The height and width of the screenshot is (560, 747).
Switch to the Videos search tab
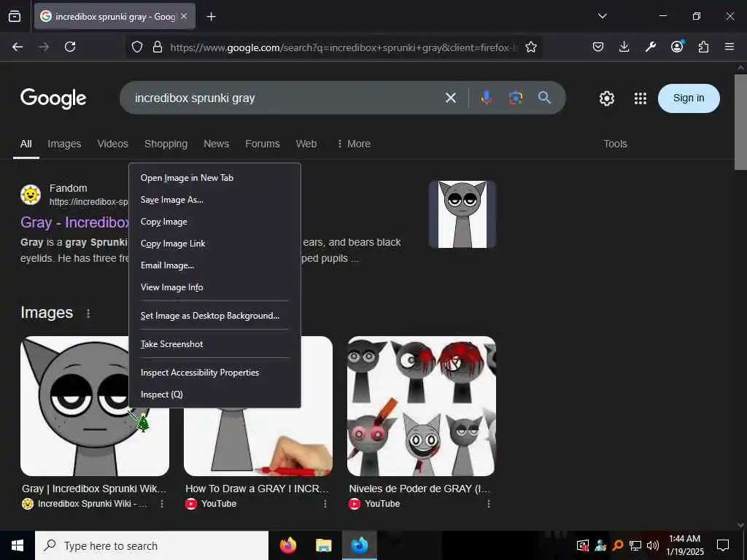pyautogui.click(x=112, y=144)
